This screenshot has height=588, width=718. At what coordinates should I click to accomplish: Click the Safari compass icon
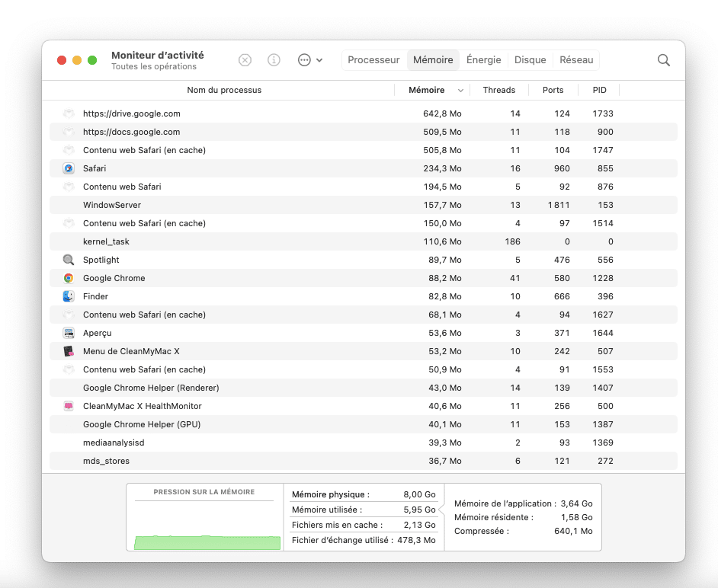[x=69, y=168]
